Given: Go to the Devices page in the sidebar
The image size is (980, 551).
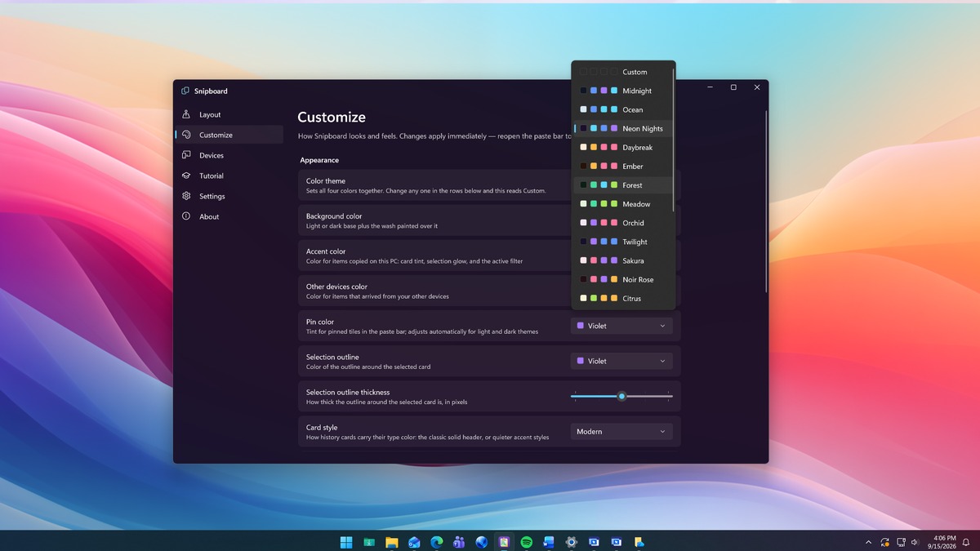Looking at the screenshot, I should pyautogui.click(x=229, y=155).
